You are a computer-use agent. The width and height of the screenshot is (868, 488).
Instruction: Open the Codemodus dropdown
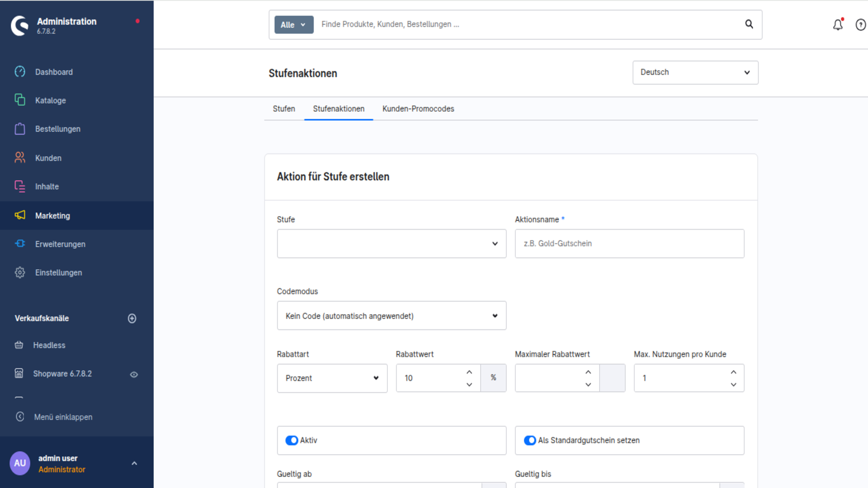coord(392,315)
